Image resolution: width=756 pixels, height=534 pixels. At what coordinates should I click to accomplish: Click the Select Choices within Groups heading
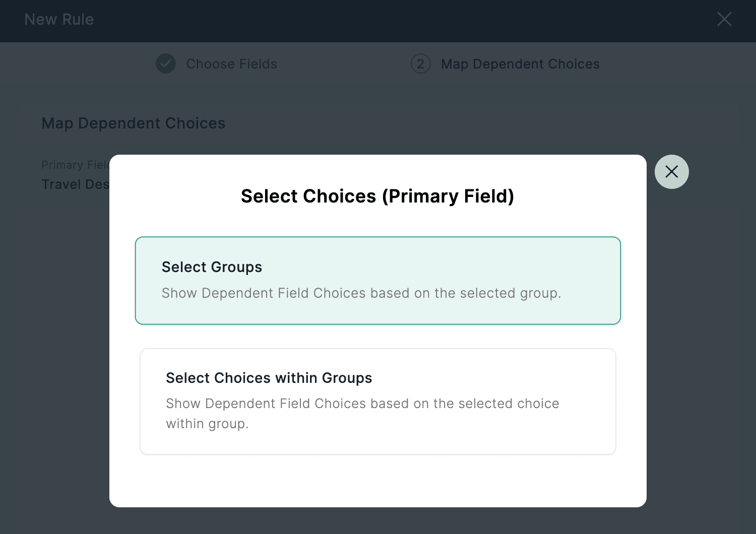[x=269, y=378]
